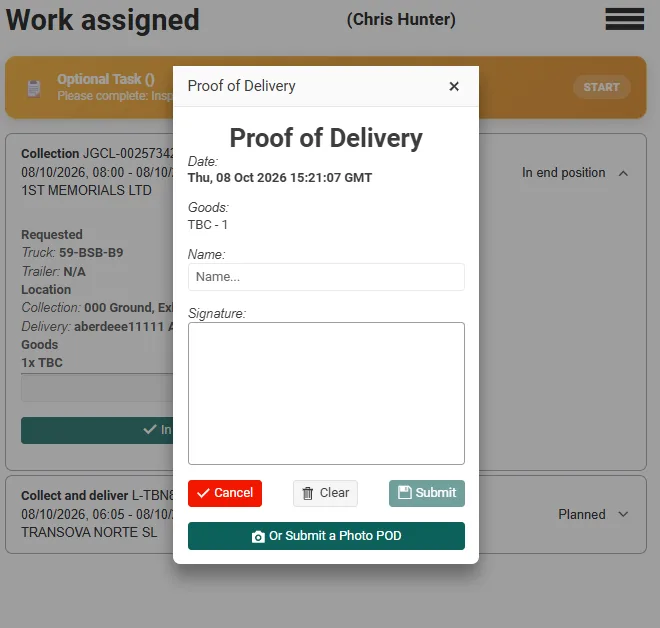Start the Optional Task
The height and width of the screenshot is (628, 660).
[x=601, y=87]
